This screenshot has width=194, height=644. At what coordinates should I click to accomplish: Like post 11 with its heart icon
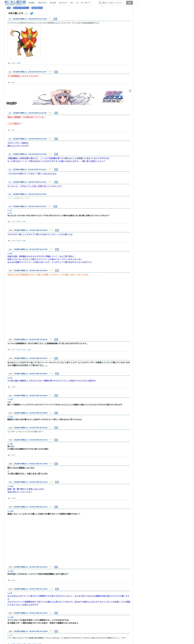pos(50,249)
